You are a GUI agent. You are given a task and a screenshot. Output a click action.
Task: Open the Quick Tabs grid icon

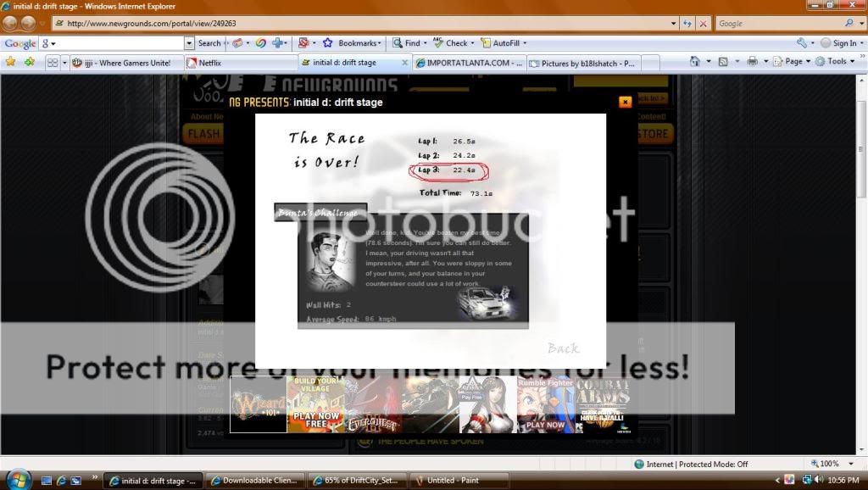click(53, 63)
